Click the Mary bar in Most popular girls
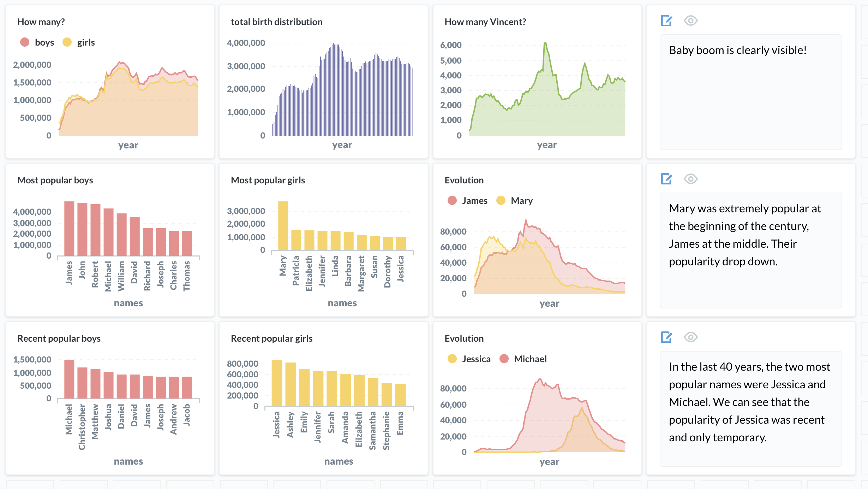Image resolution: width=868 pixels, height=489 pixels. click(283, 226)
